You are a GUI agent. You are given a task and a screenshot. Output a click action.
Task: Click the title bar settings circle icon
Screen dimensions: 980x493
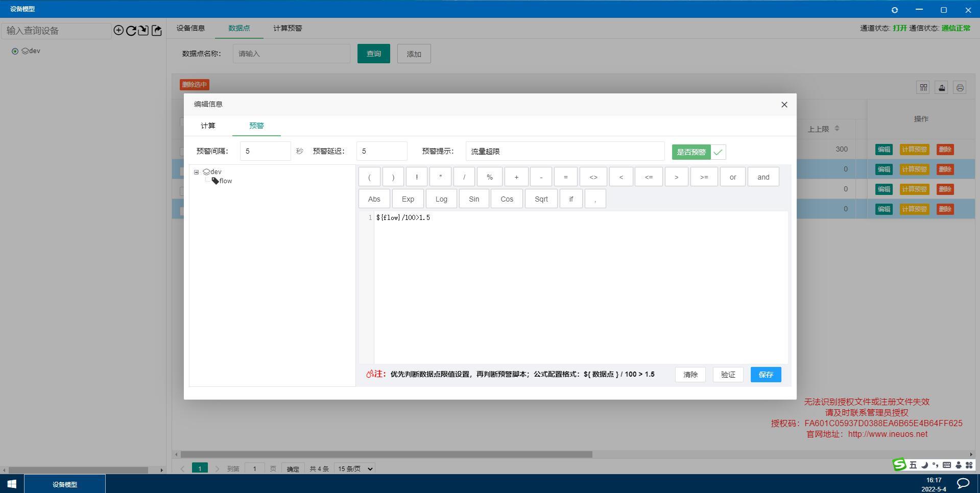[x=895, y=10]
